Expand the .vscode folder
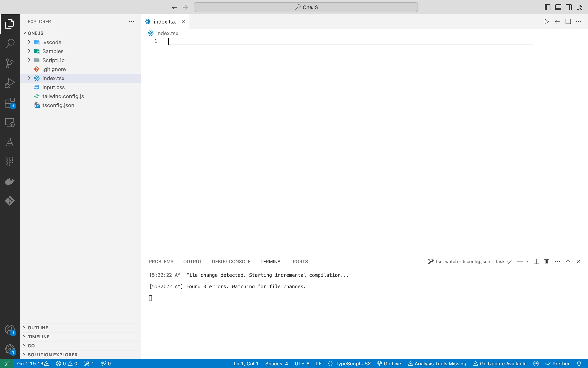The width and height of the screenshot is (588, 368). (29, 42)
